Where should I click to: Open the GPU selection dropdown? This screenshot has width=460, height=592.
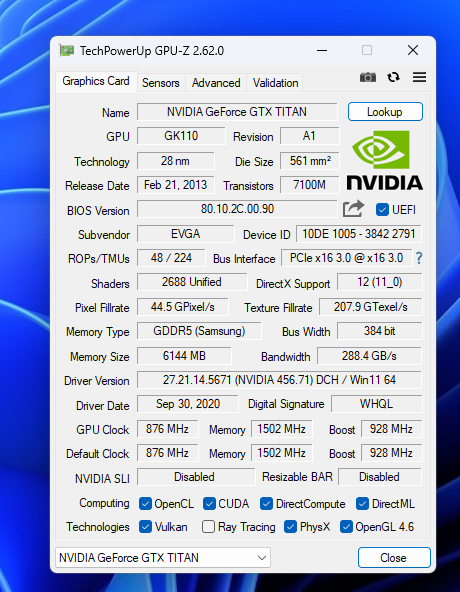(x=163, y=558)
